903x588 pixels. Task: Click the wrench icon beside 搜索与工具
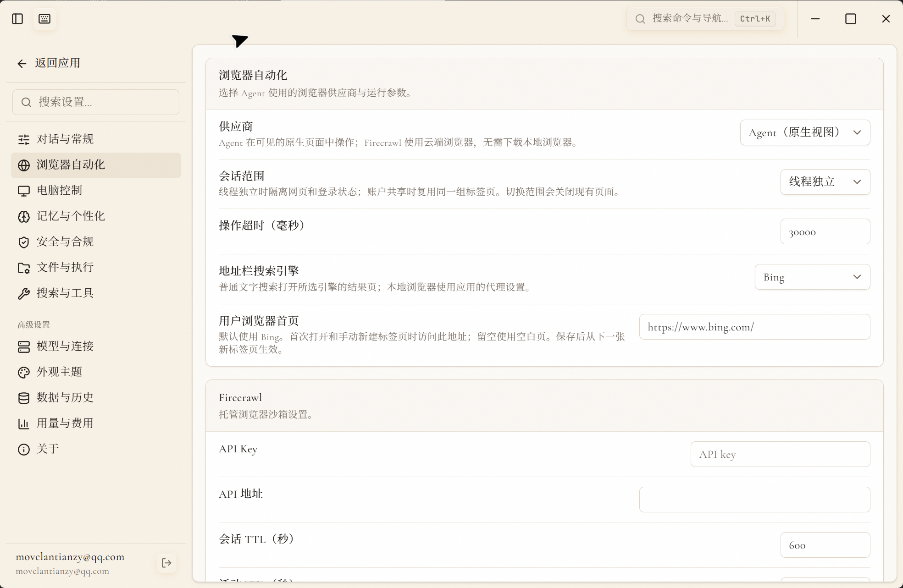tap(24, 293)
